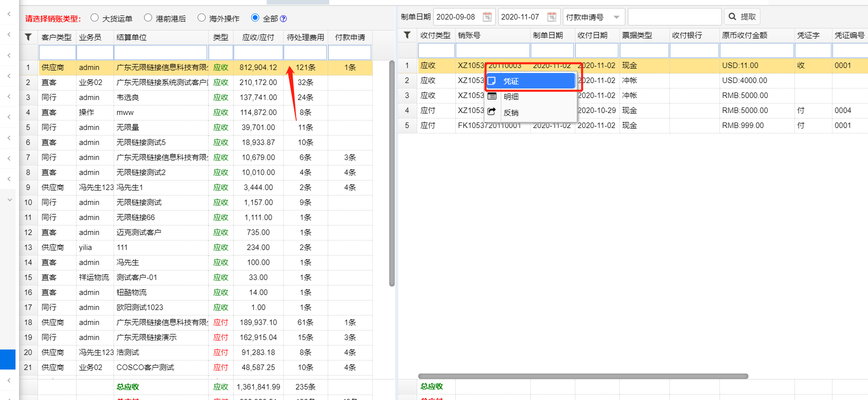
Task: Click the 明细 list icon in context menu
Action: (492, 96)
